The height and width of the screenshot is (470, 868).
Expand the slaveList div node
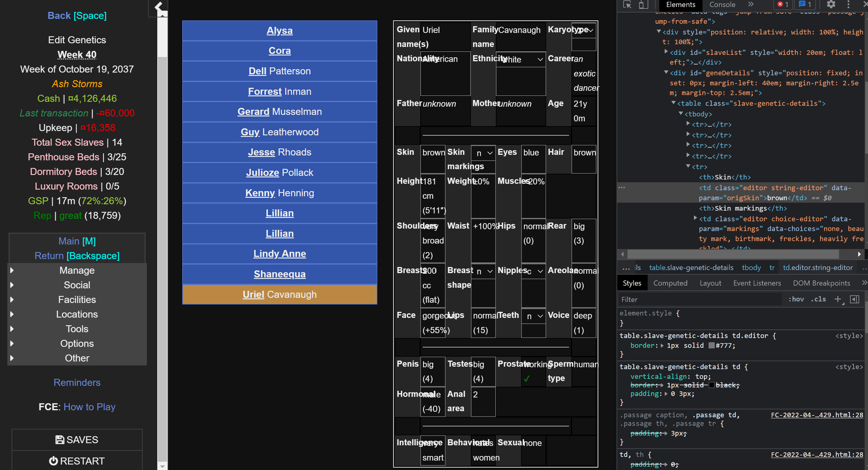click(x=666, y=52)
